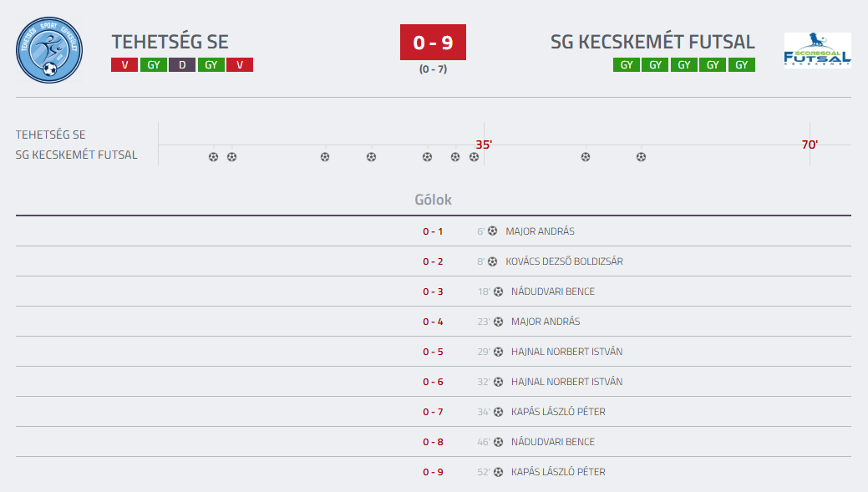Click SG Kecskemét's first green GY form badge

[627, 65]
